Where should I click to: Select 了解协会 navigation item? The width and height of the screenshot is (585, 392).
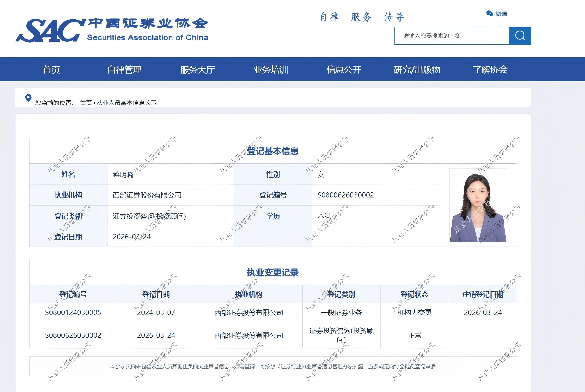click(x=490, y=69)
